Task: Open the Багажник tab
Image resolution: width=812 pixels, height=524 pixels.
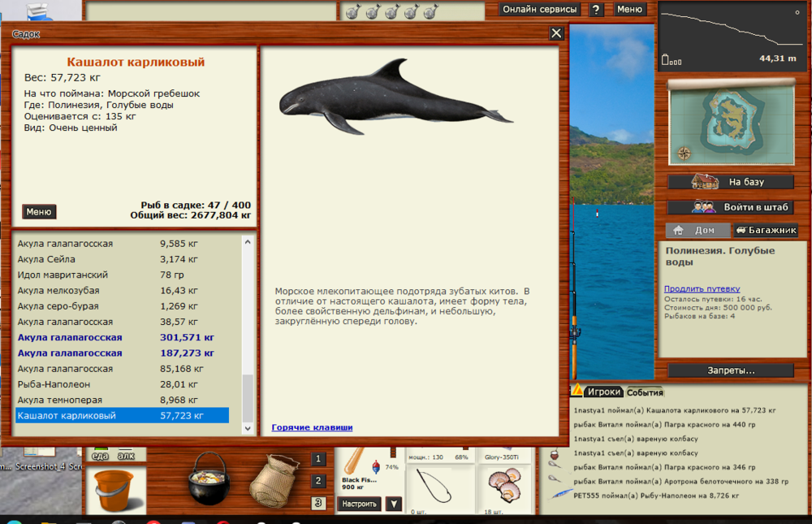Action: coord(764,230)
